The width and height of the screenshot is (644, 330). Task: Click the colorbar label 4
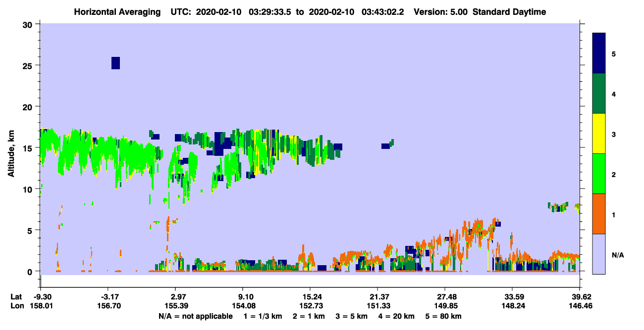614,94
